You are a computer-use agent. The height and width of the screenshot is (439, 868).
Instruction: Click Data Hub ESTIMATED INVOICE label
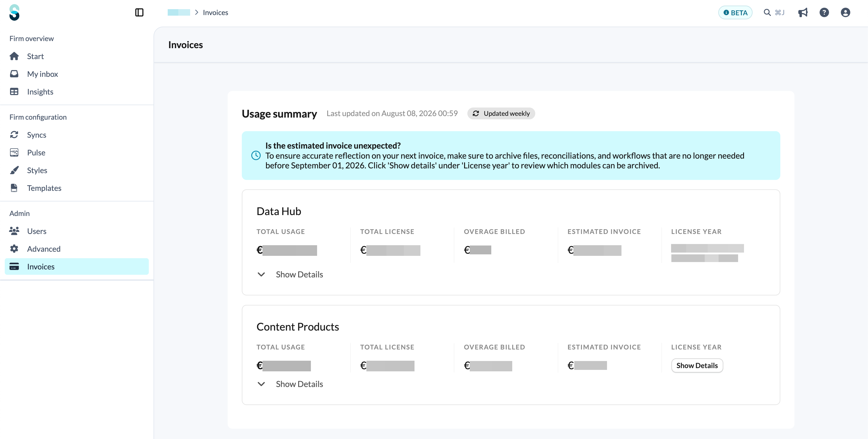[604, 232]
